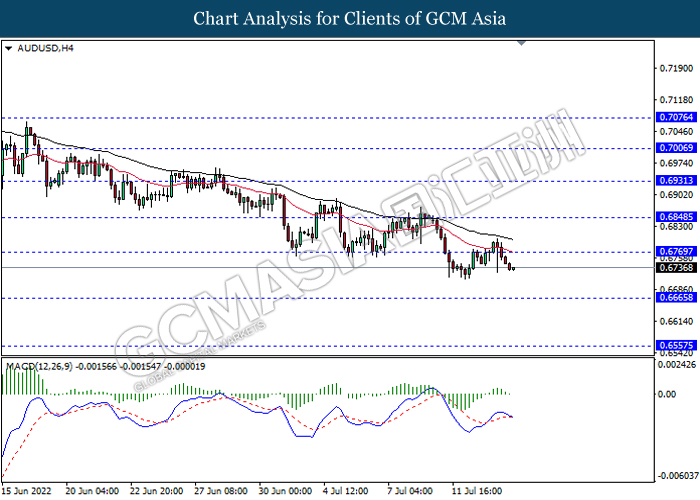Click the 0.70069 price level label
The height and width of the screenshot is (500, 700).
coord(676,148)
